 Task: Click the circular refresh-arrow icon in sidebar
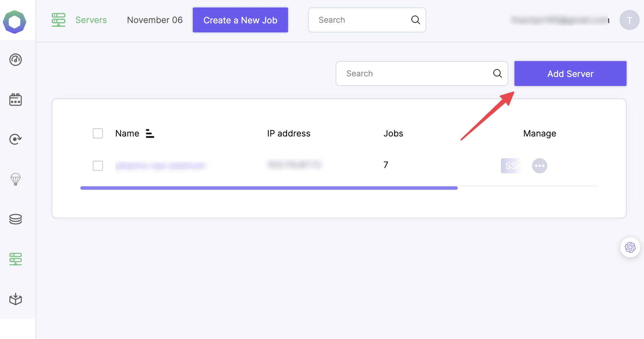[16, 139]
